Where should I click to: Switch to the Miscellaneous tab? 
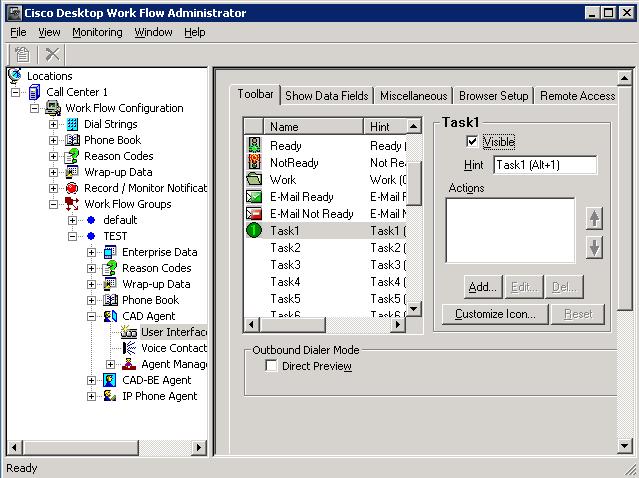[x=413, y=96]
